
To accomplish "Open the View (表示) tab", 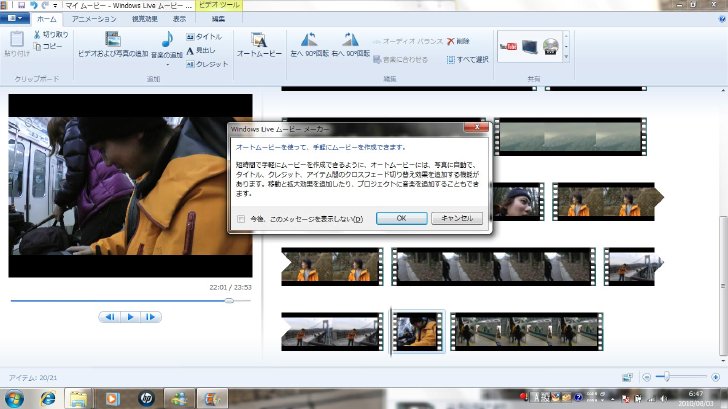I will [180, 19].
